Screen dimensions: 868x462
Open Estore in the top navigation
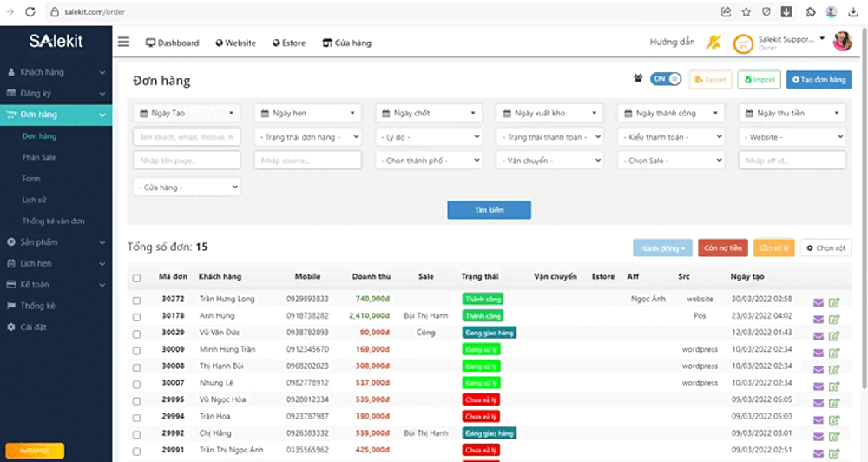click(289, 43)
